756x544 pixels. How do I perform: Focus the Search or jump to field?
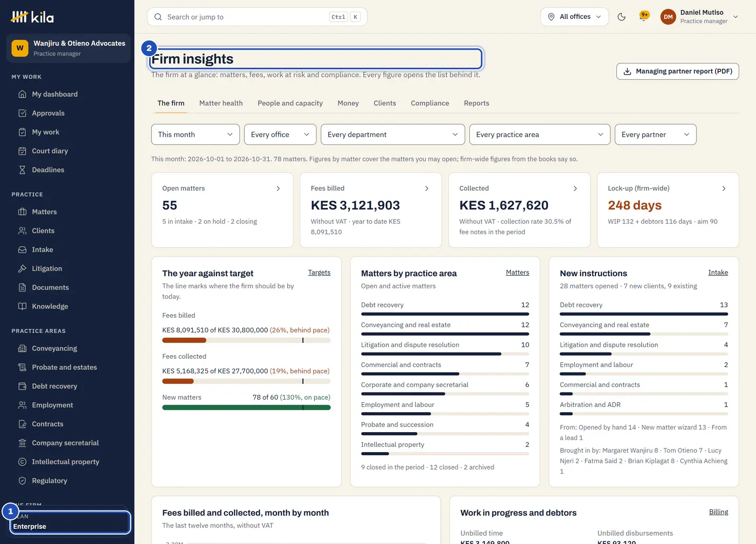(x=257, y=17)
